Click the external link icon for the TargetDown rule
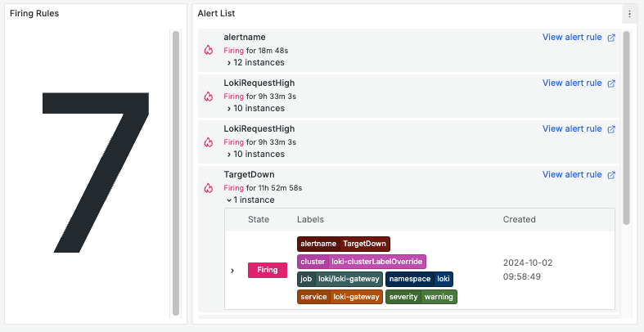644x332 pixels. pyautogui.click(x=611, y=175)
